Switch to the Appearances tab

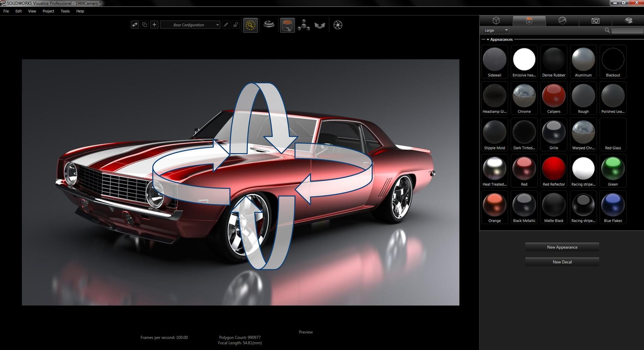[529, 21]
